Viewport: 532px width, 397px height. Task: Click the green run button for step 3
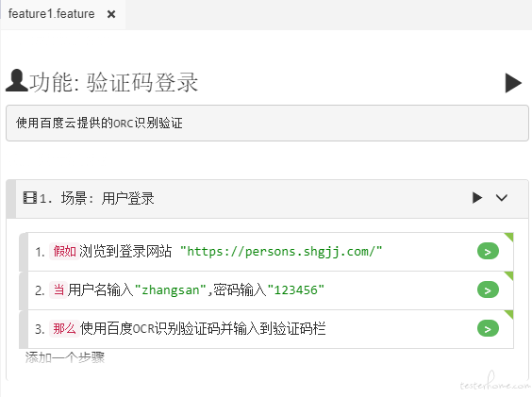(488, 328)
